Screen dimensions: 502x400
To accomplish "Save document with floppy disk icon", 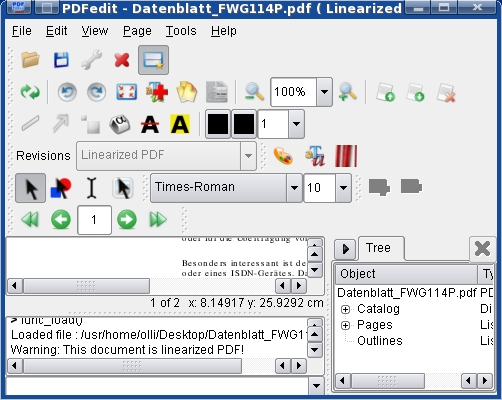I will pyautogui.click(x=61, y=60).
